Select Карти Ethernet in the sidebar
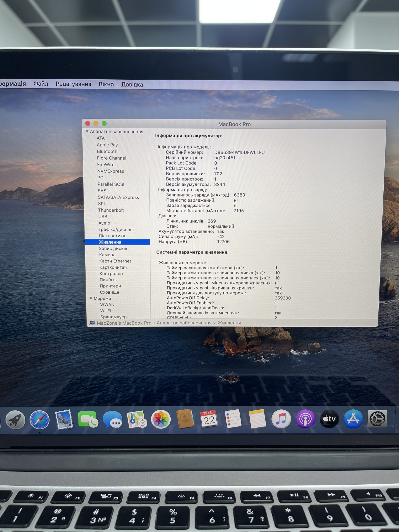 pyautogui.click(x=115, y=261)
